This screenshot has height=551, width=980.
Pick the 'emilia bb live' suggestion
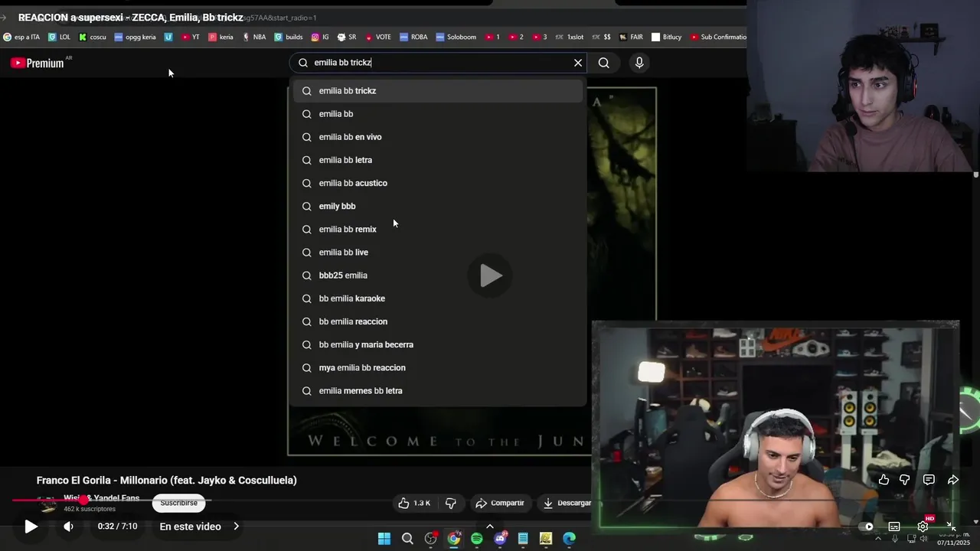pyautogui.click(x=437, y=252)
